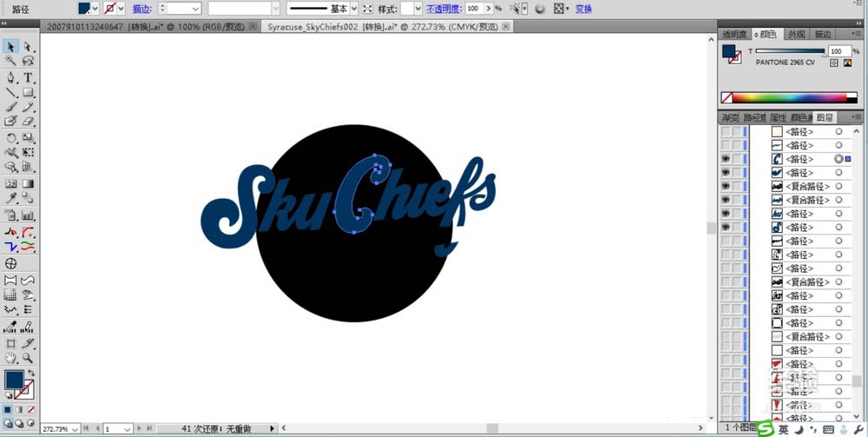
Task: Open the Recolor Artwork wheel icon
Action: pos(540,9)
